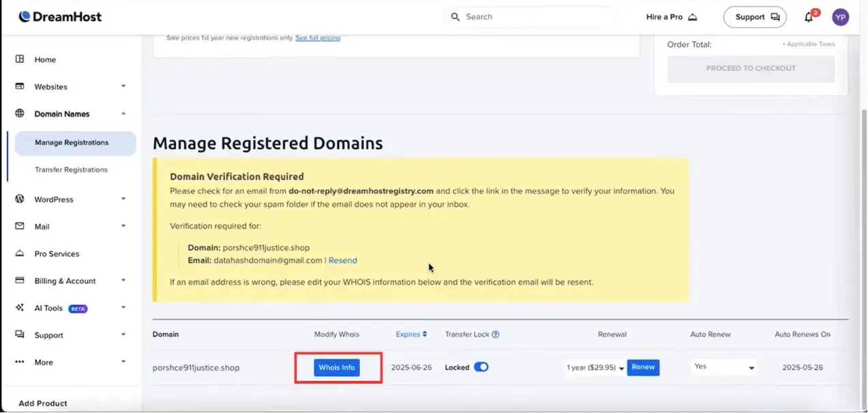Expand the WordPress menu chevron

(123, 199)
